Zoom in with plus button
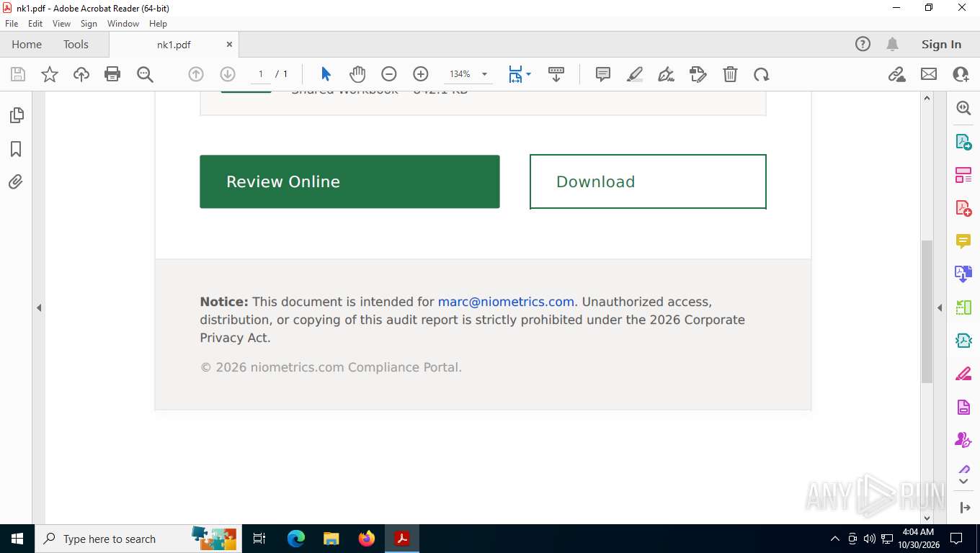The image size is (980, 553). click(x=421, y=74)
